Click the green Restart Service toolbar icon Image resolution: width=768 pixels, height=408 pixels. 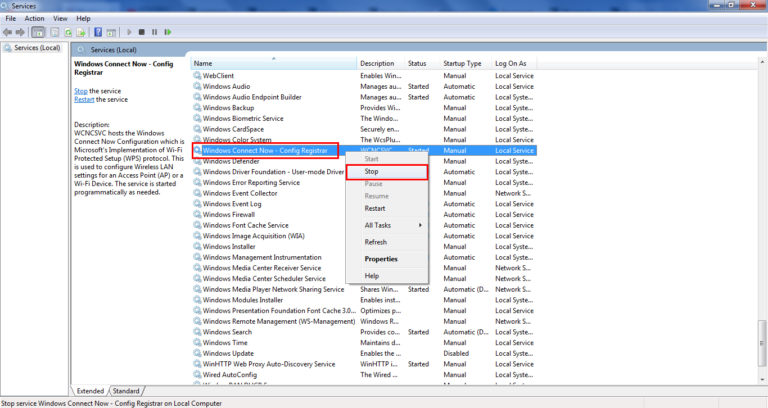pos(170,32)
